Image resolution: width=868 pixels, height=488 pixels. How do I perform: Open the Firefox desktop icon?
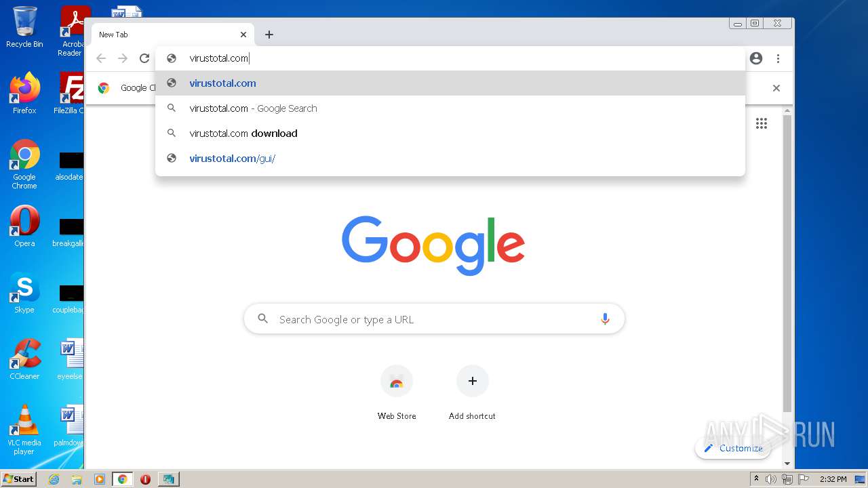point(24,93)
